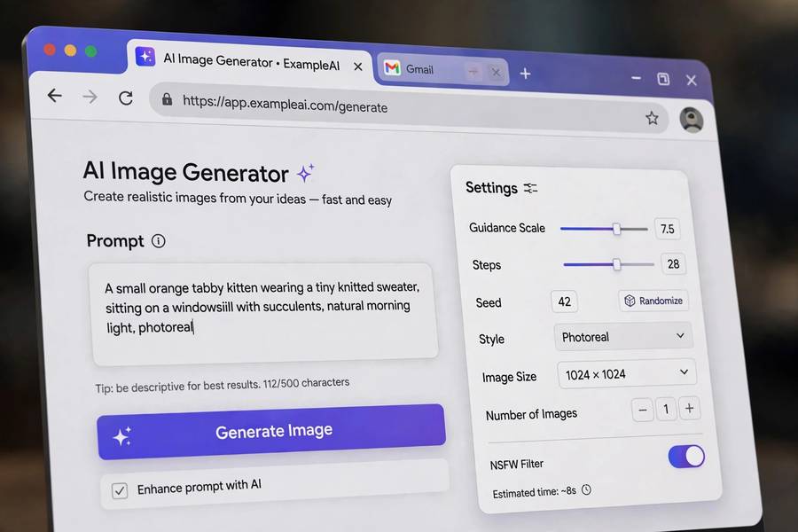Viewport: 798px width, 532px height.
Task: Reload the page with the refresh icon
Action: pos(126,98)
